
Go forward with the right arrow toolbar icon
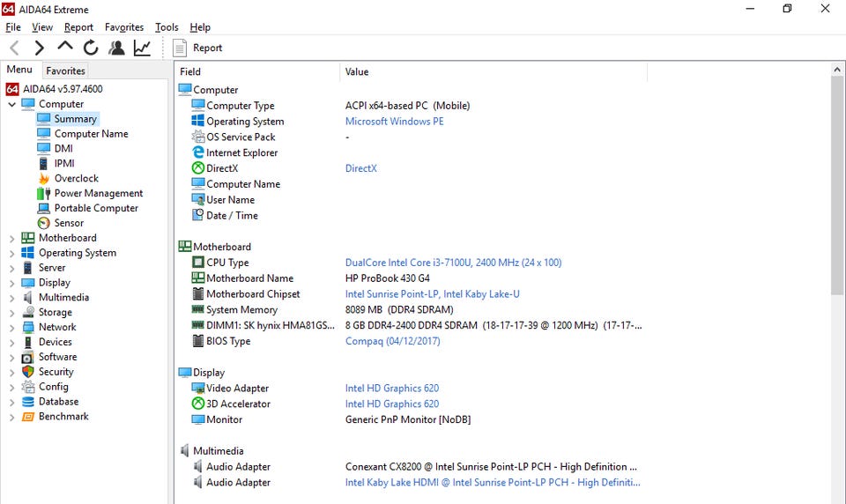coord(39,48)
